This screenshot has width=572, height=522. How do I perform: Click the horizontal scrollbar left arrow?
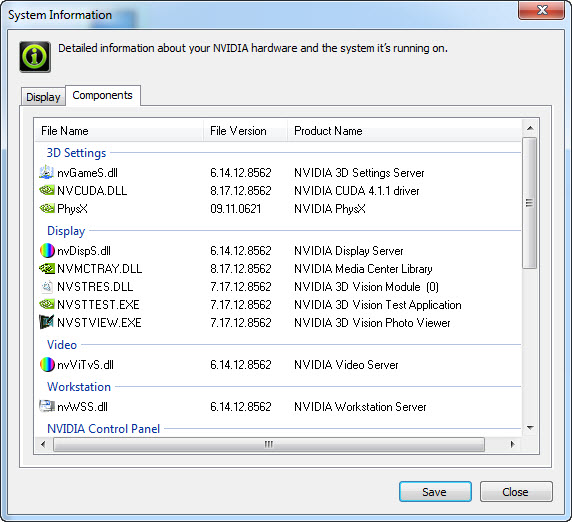[x=43, y=444]
